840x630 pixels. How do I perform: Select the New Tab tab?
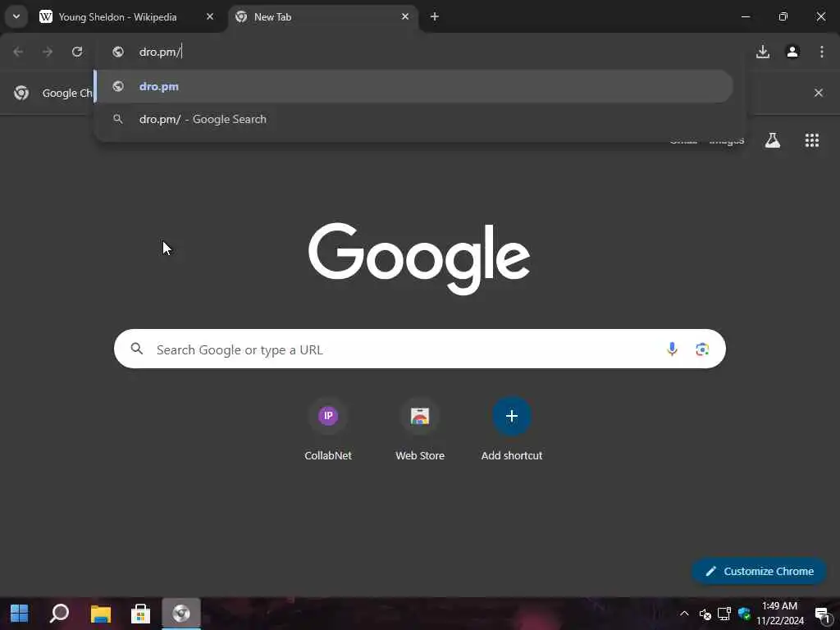(323, 16)
